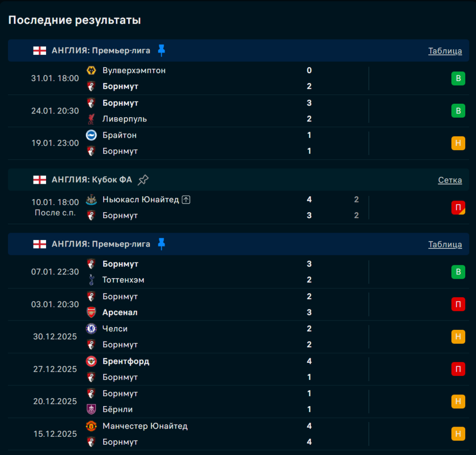Unpin the first Премьер-лига pinned league

tap(161, 51)
